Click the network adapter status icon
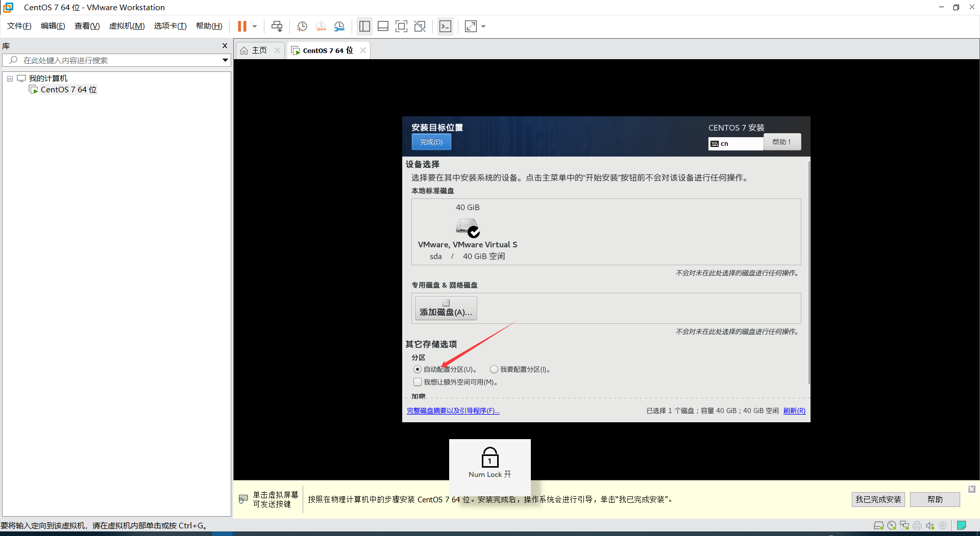 pyautogui.click(x=904, y=525)
